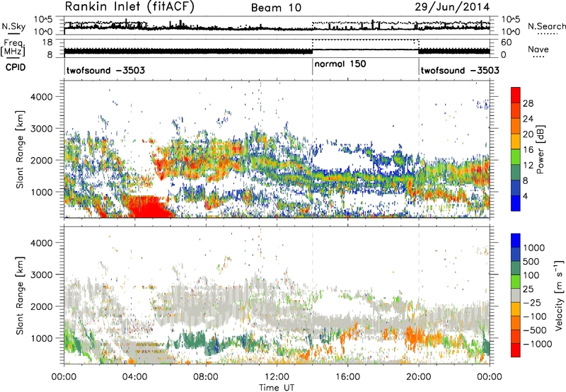Click the '04:00' time axis label
Image resolution: width=566 pixels, height=392 pixels.
pyautogui.click(x=135, y=377)
